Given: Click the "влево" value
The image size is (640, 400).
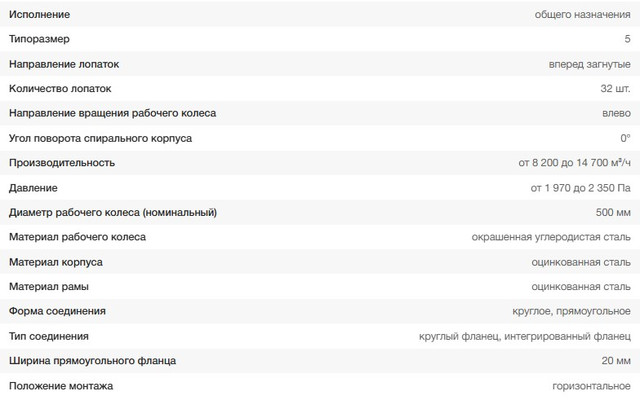Looking at the screenshot, I should 616,113.
